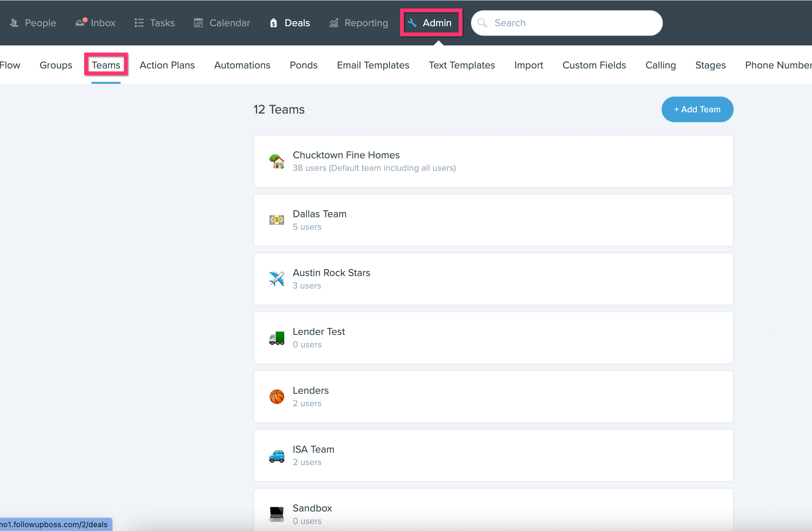Click the People person icon

pyautogui.click(x=14, y=23)
